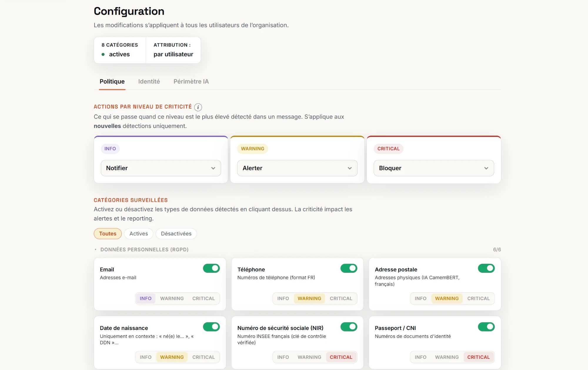Show only Actives categories
Screen dimensions: 588x370
pyautogui.click(x=139, y=234)
